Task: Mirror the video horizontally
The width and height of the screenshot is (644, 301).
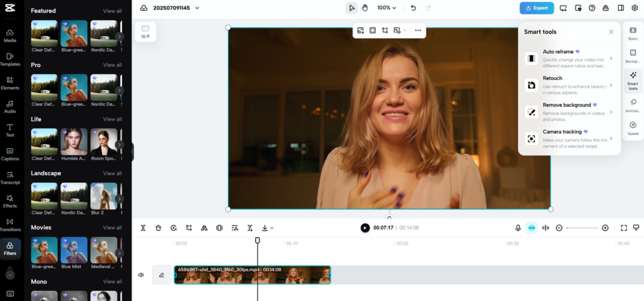Action: (x=204, y=228)
